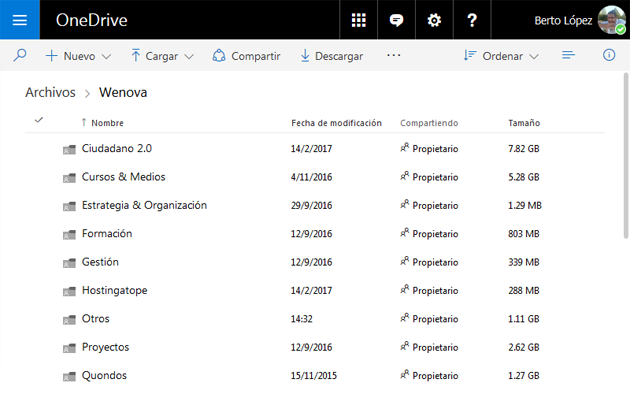Click the Cursos & Medios folder icon
The width and height of the screenshot is (630, 394).
pyautogui.click(x=69, y=178)
